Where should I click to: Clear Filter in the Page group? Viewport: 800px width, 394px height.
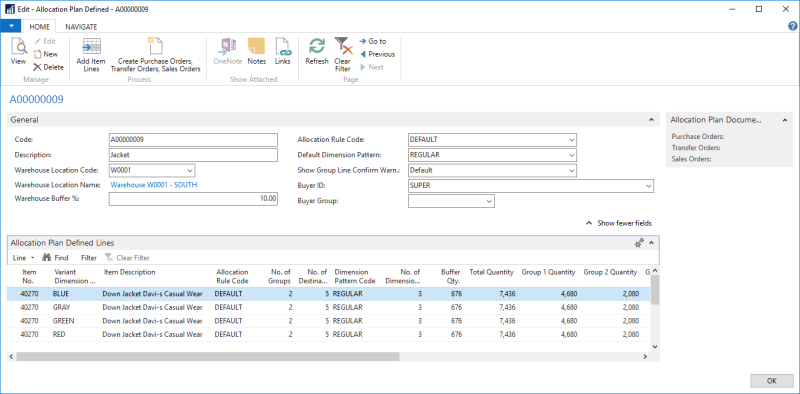point(343,55)
